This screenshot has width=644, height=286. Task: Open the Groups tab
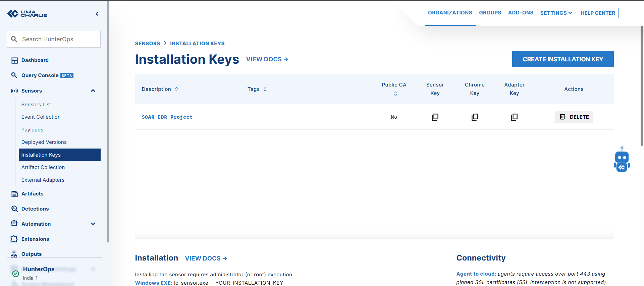pos(490,13)
